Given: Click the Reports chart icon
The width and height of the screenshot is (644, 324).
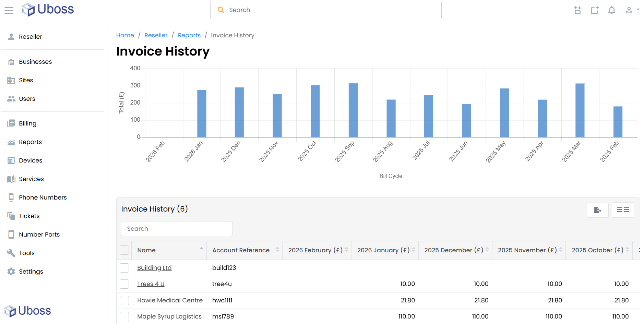Looking at the screenshot, I should [x=11, y=142].
